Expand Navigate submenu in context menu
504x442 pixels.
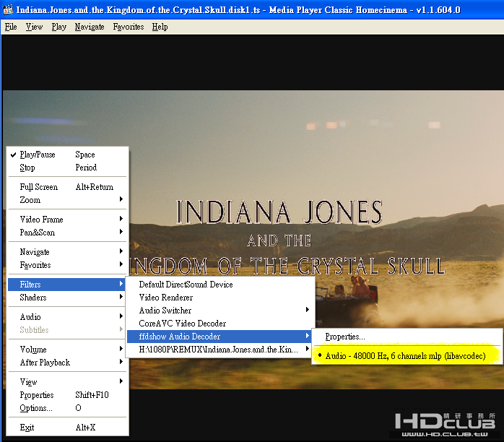[x=67, y=252]
